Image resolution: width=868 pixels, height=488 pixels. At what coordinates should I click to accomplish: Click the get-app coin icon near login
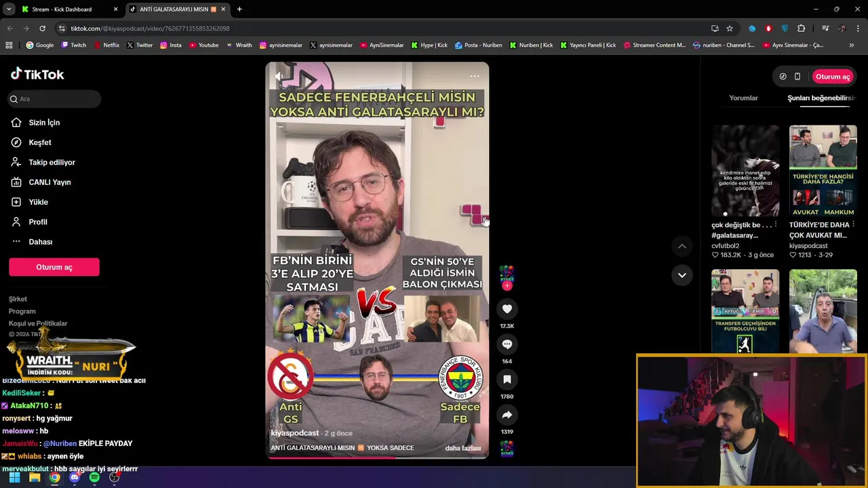click(783, 77)
